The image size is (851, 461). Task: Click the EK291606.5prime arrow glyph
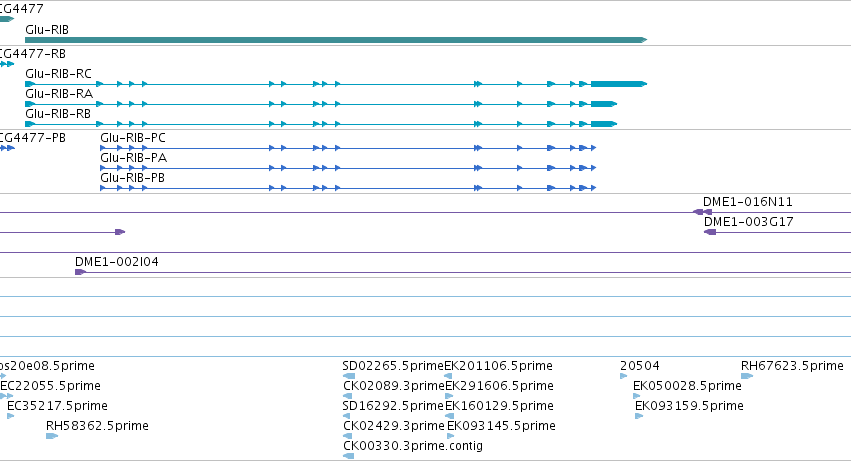click(x=449, y=396)
